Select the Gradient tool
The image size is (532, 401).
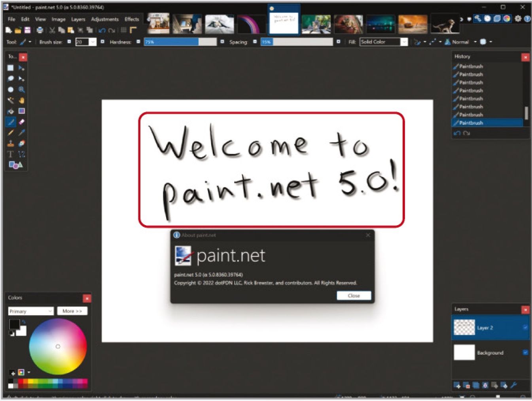point(21,111)
